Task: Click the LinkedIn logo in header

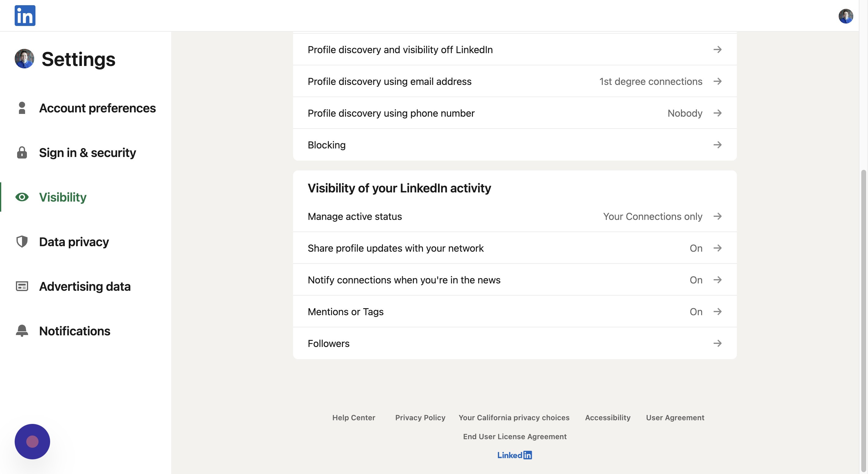Action: [25, 16]
